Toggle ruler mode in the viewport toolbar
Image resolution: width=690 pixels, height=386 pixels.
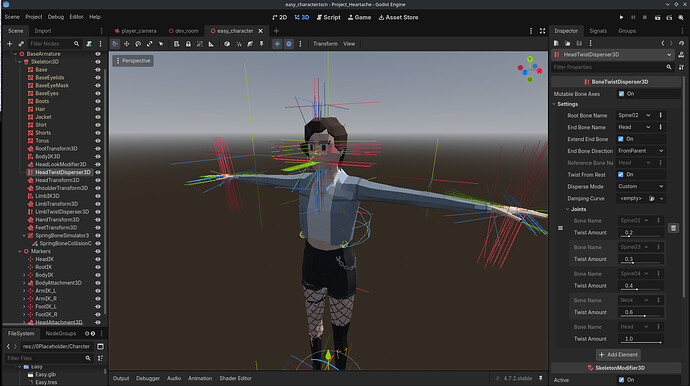pos(211,44)
